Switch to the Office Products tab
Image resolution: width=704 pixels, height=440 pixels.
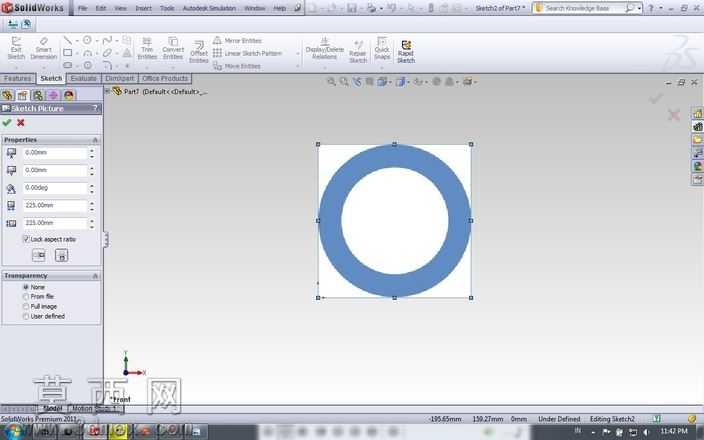coord(165,79)
